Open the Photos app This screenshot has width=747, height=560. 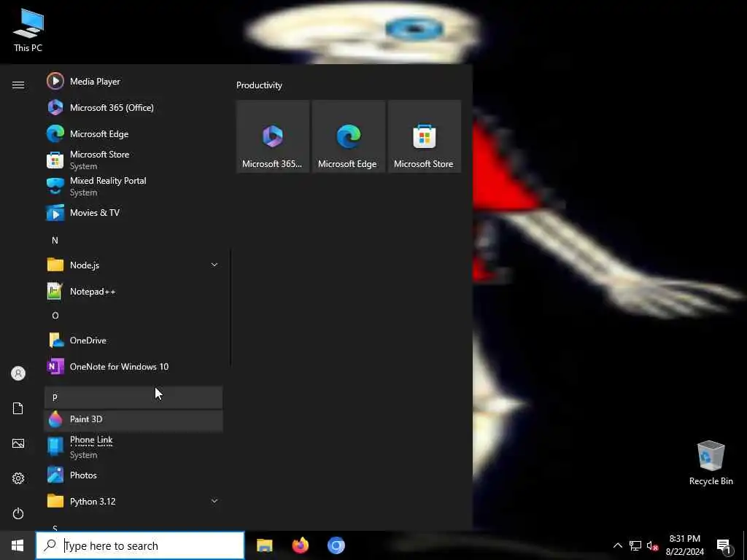(133, 475)
